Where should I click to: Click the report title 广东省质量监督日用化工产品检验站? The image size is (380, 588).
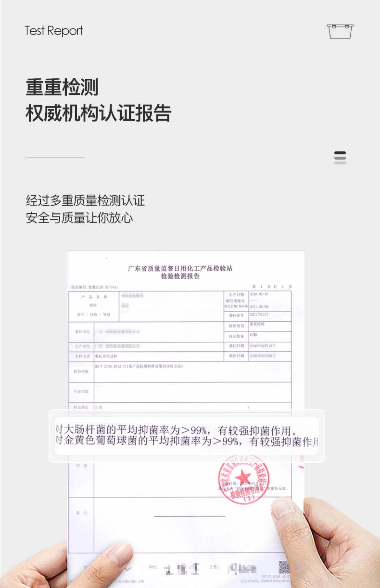coord(180,268)
